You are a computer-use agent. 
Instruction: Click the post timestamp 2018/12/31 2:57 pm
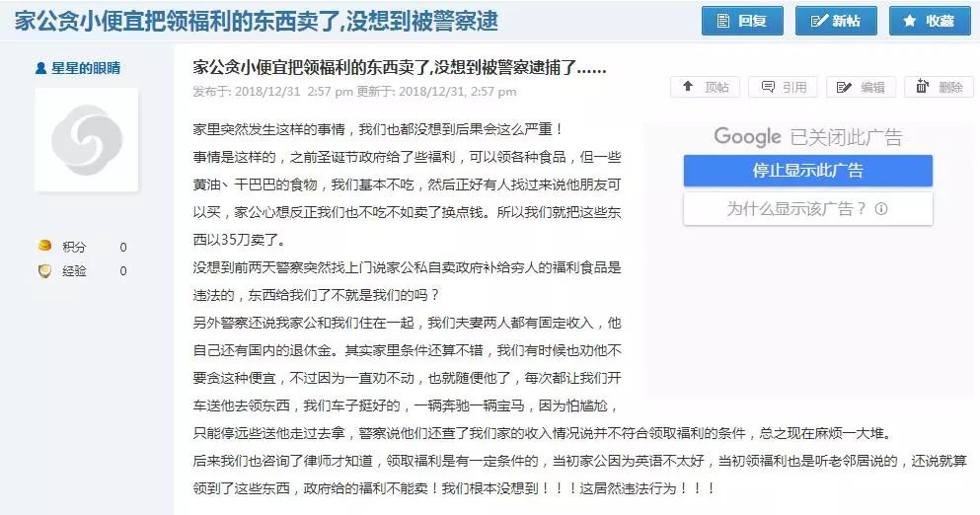[294, 91]
